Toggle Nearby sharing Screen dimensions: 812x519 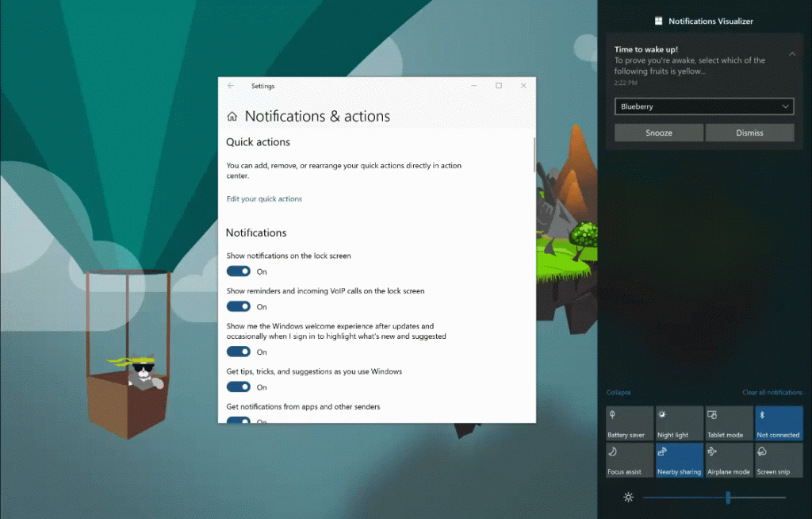tap(679, 459)
